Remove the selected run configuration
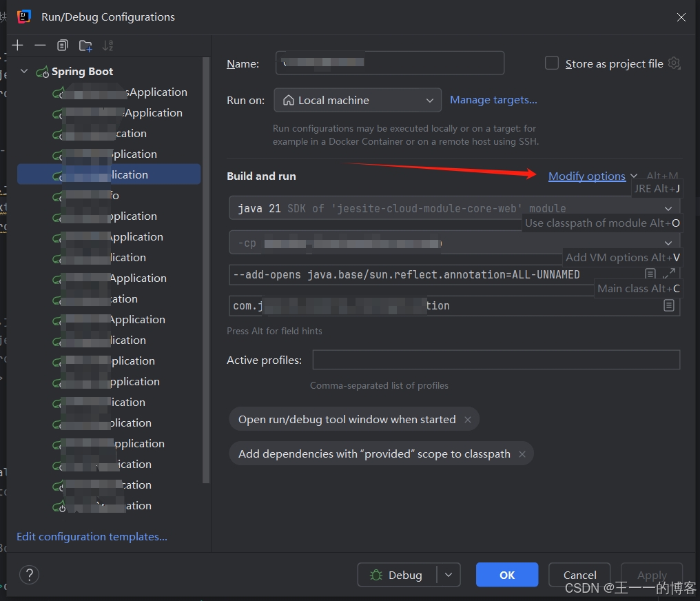The height and width of the screenshot is (601, 700). tap(40, 45)
